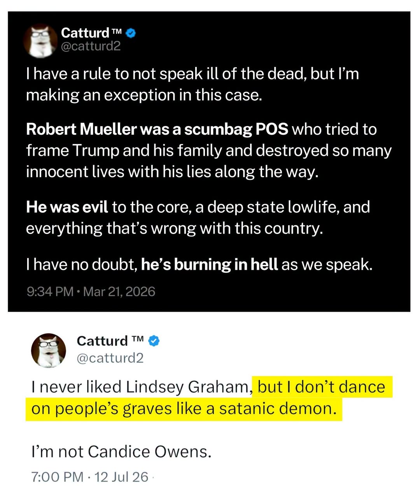Click the 9:34 PM Mar 21, 2026 timestamp
The height and width of the screenshot is (504, 420).
coord(91,291)
